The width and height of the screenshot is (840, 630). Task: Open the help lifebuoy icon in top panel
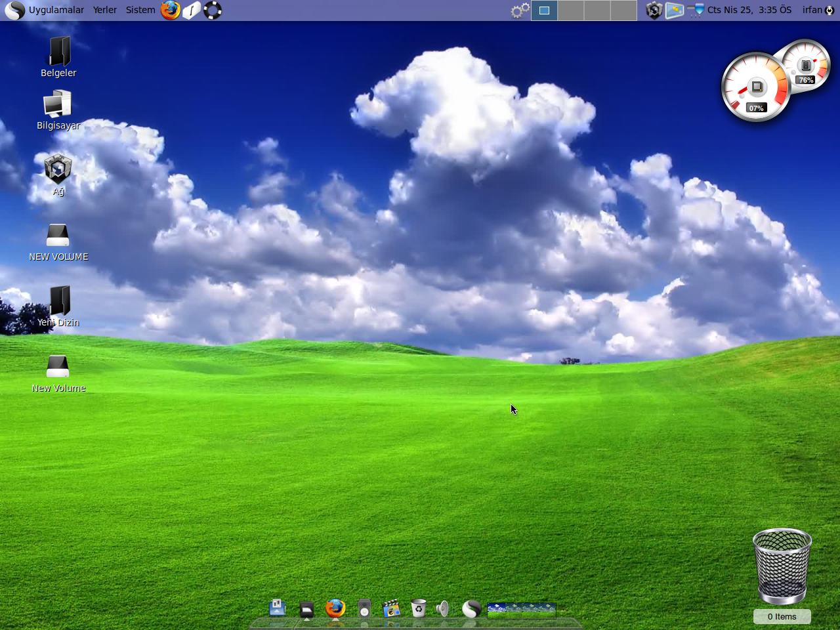213,10
